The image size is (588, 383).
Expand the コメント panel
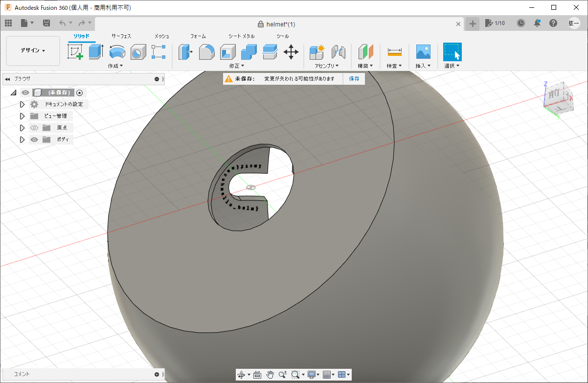point(157,374)
